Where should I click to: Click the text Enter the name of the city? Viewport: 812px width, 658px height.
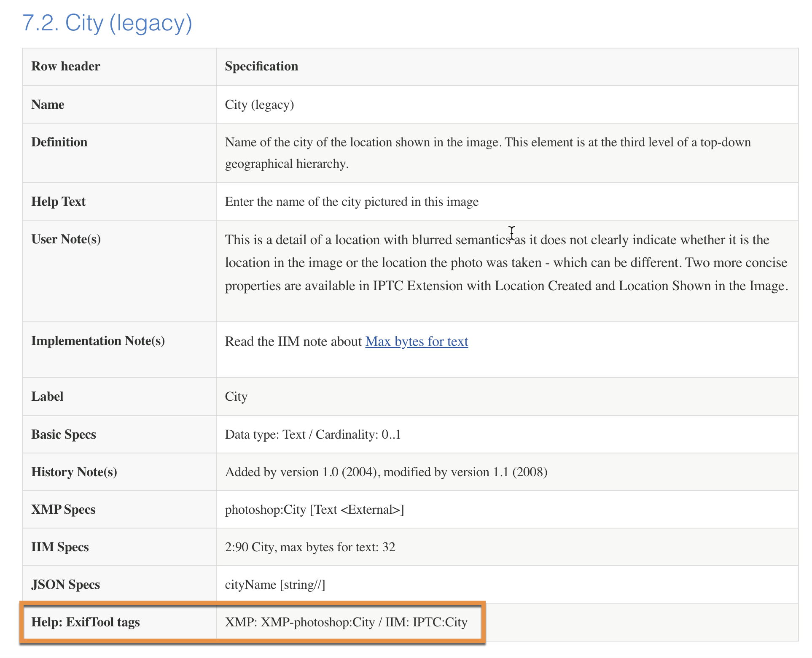coord(351,202)
